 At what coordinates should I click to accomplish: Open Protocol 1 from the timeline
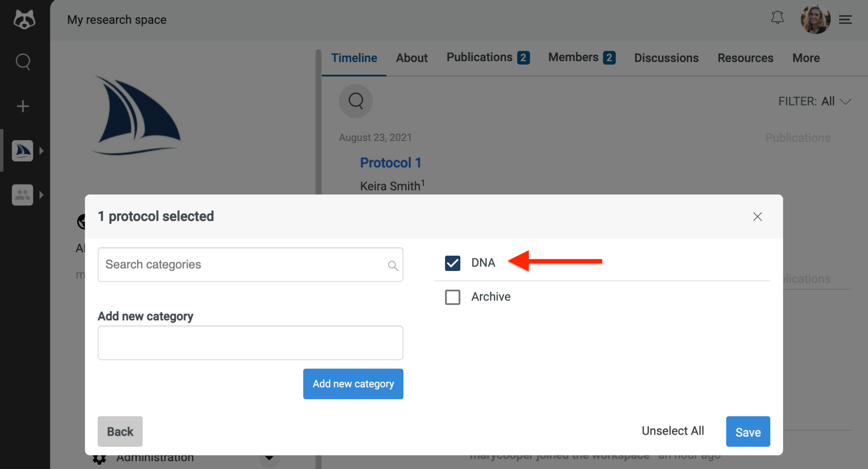pyautogui.click(x=390, y=162)
